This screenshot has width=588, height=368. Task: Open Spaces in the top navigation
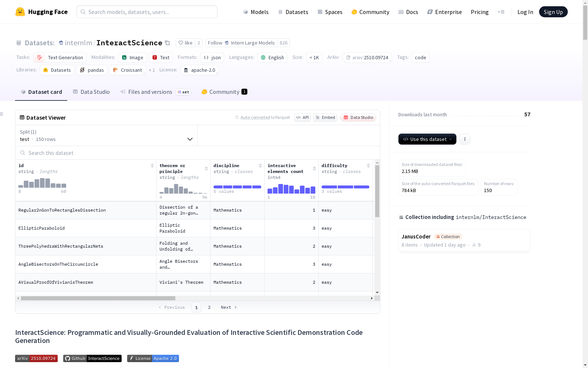pyautogui.click(x=330, y=12)
